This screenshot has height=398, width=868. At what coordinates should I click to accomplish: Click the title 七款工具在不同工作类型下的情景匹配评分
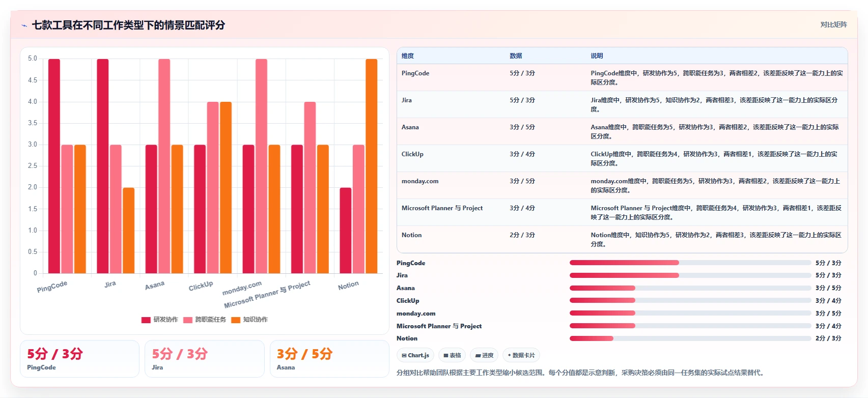coord(129,25)
